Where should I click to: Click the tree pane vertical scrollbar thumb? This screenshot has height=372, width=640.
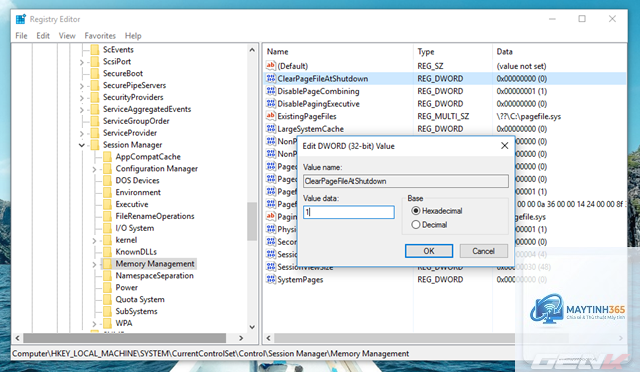252,221
